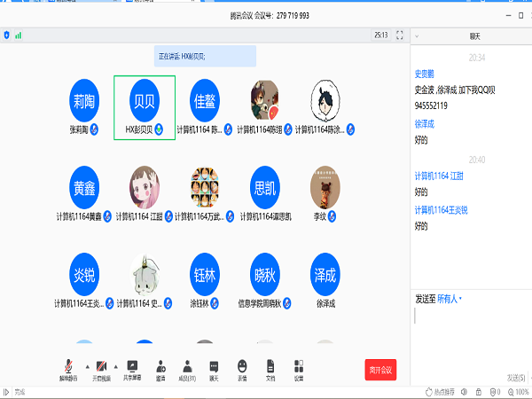Open the 设置 settings tool
The height and width of the screenshot is (399, 532).
(x=299, y=371)
